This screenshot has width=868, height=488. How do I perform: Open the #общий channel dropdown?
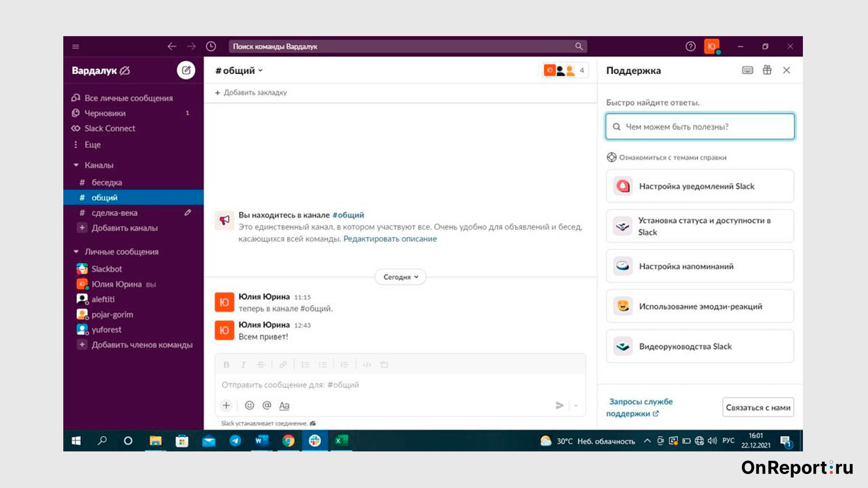click(x=238, y=70)
